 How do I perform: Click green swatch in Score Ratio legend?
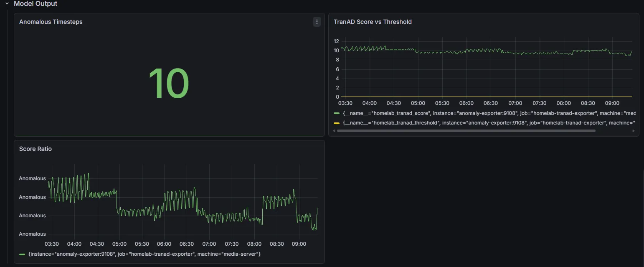click(x=22, y=254)
